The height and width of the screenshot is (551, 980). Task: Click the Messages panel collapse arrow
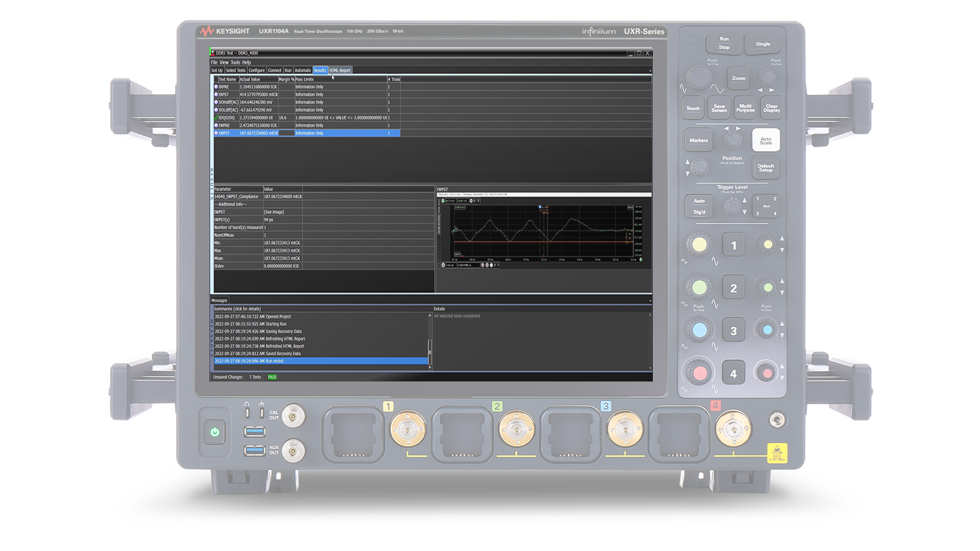tap(650, 301)
